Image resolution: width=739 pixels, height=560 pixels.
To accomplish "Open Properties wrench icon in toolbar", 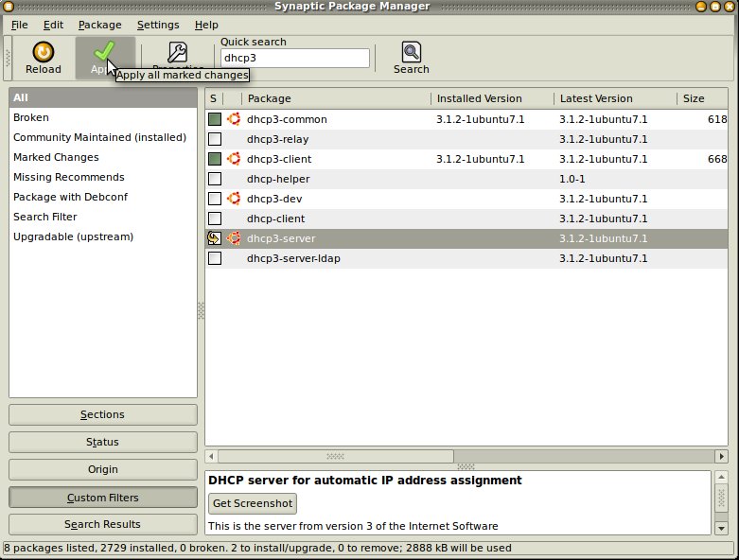I will [x=177, y=52].
